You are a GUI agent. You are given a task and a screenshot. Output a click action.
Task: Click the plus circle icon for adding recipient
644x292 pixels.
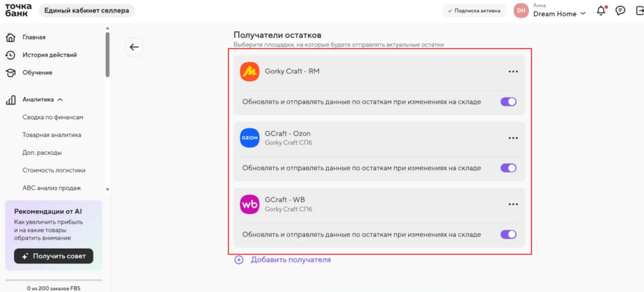tap(239, 260)
